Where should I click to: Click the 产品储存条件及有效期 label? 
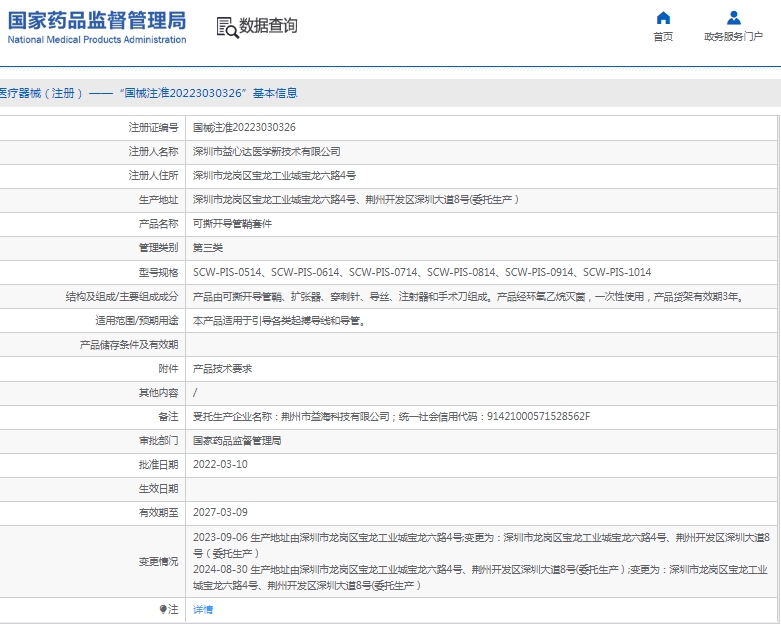(x=129, y=345)
